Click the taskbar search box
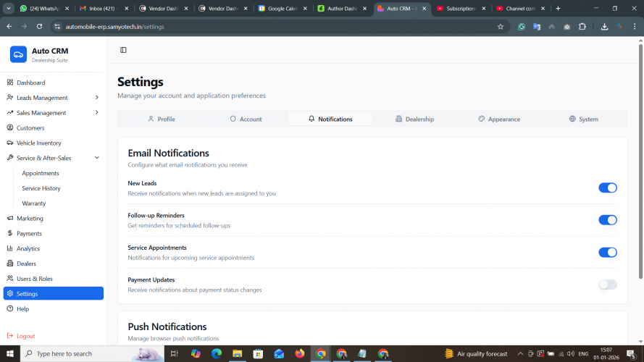Image resolution: width=644 pixels, height=362 pixels. pyautogui.click(x=92, y=353)
